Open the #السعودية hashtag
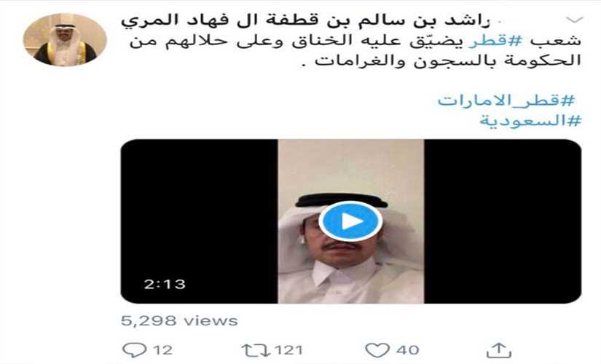Screen dimensions: 601x364 coord(530,121)
